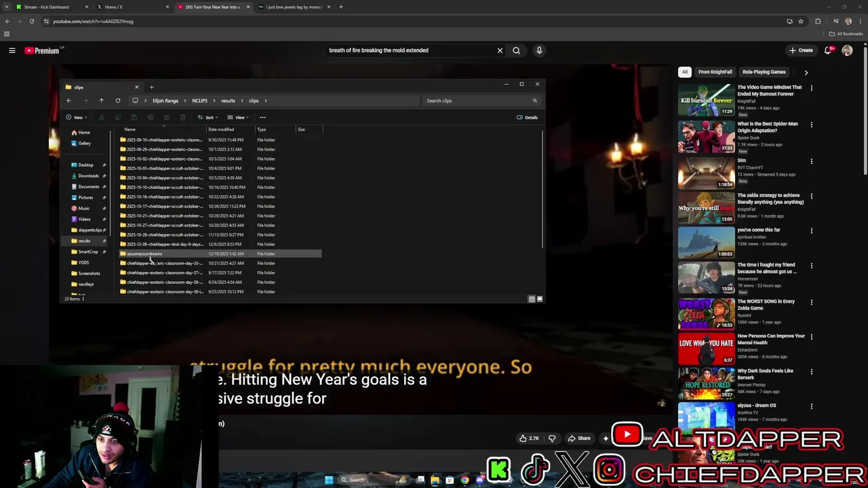Screen dimensions: 868x488
Task: Open the YouTube hamburger guide menu
Action: [12, 50]
